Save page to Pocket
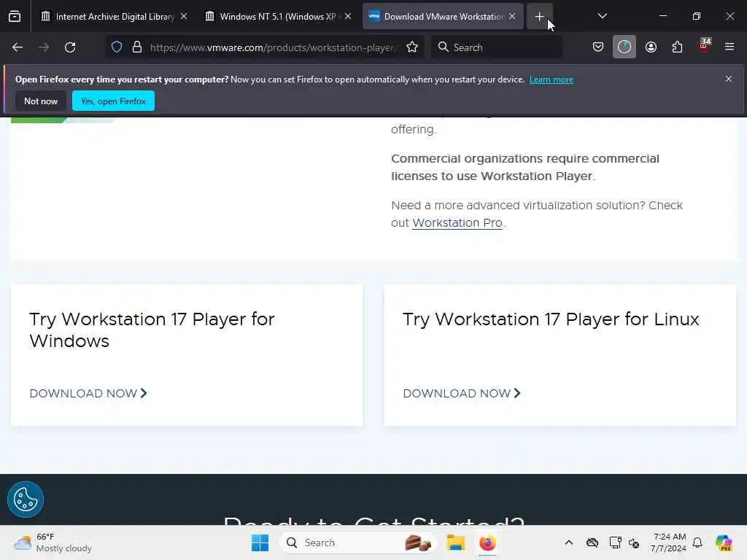The width and height of the screenshot is (747, 560). pos(598,47)
